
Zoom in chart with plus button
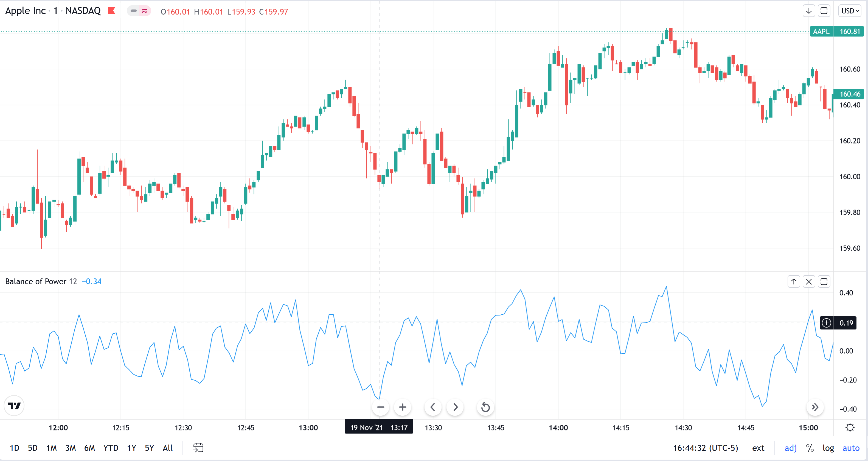402,407
